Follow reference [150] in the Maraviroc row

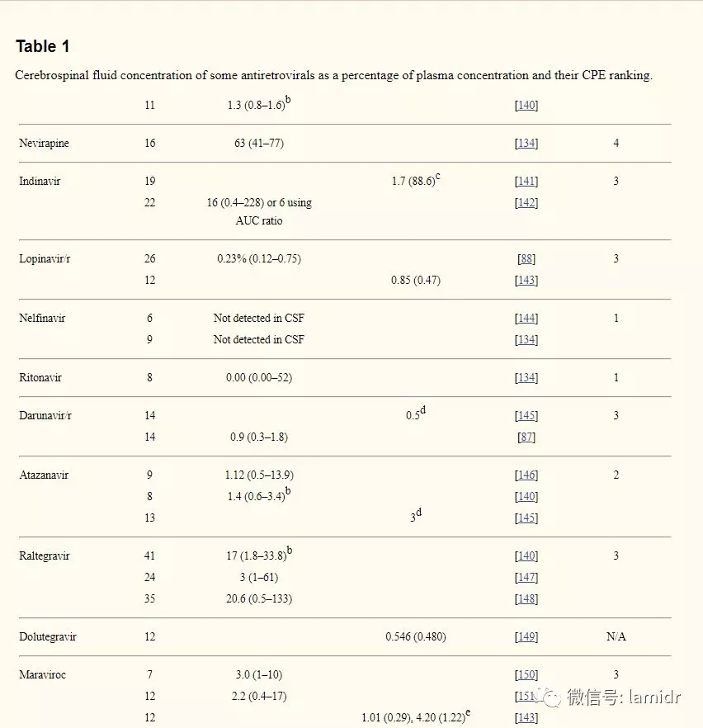pos(526,675)
